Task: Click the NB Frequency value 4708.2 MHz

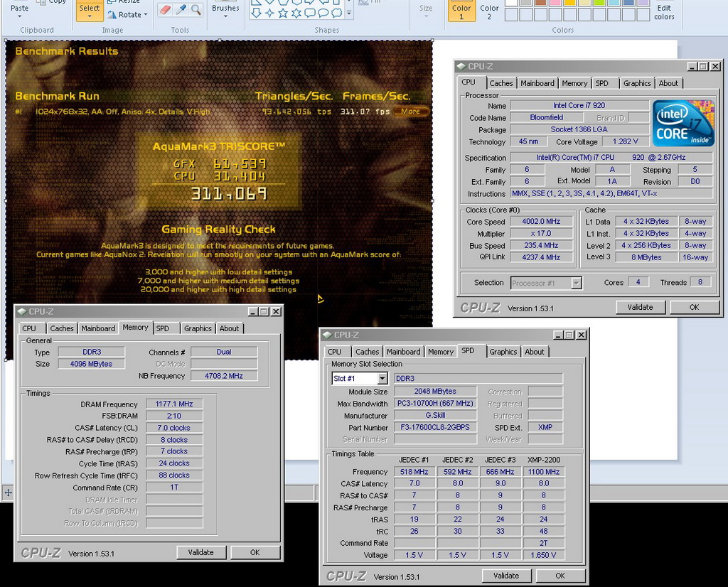Action: tap(224, 376)
